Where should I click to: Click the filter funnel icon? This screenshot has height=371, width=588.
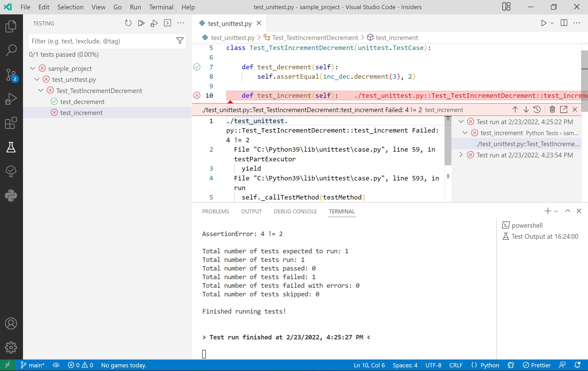(180, 41)
